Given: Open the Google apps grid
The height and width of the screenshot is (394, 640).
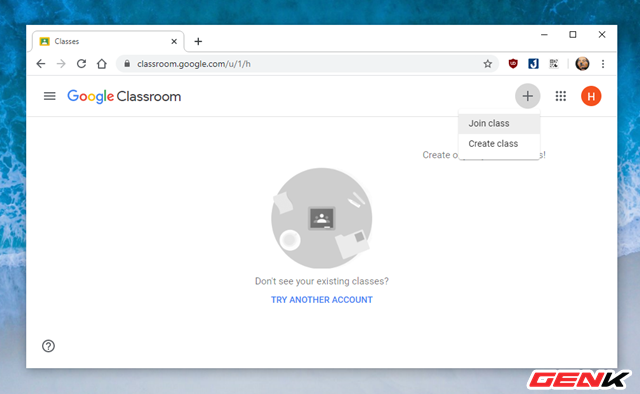Looking at the screenshot, I should (560, 96).
